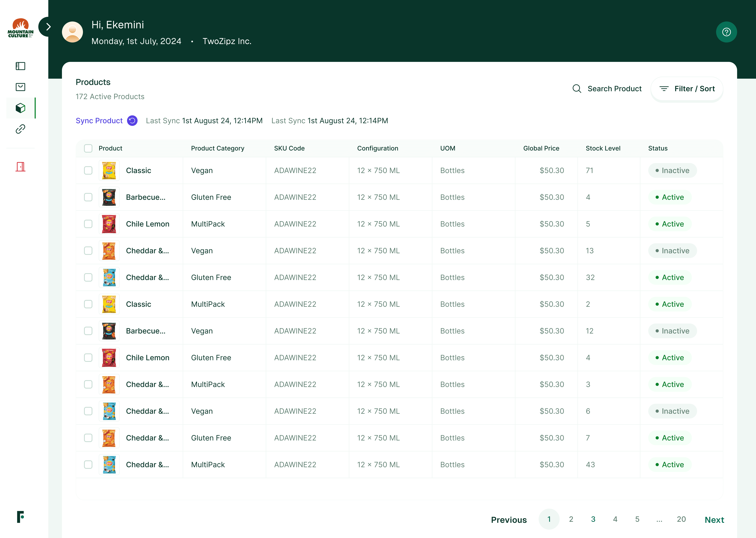Viewport: 756px width, 538px height.
Task: Click the Next pagination button
Action: (714, 520)
